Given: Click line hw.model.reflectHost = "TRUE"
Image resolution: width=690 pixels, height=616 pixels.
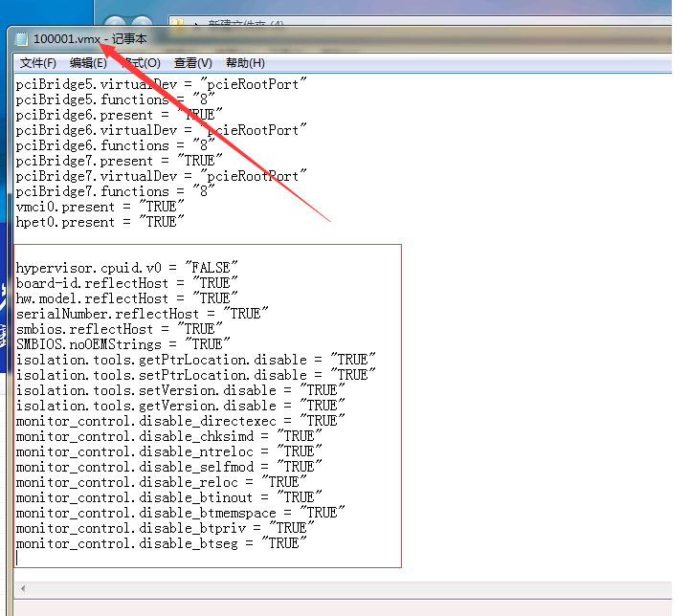Looking at the screenshot, I should (x=126, y=298).
